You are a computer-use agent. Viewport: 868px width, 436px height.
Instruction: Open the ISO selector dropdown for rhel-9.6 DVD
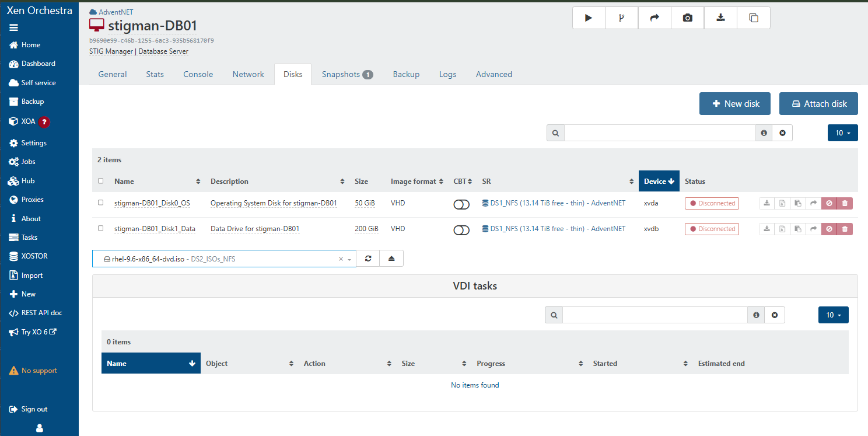[349, 259]
